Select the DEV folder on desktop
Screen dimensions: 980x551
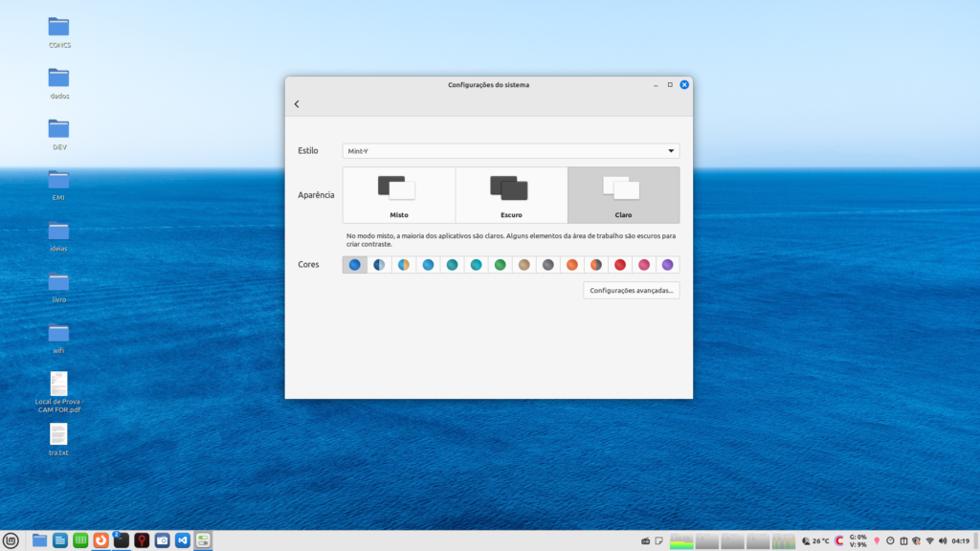click(58, 129)
